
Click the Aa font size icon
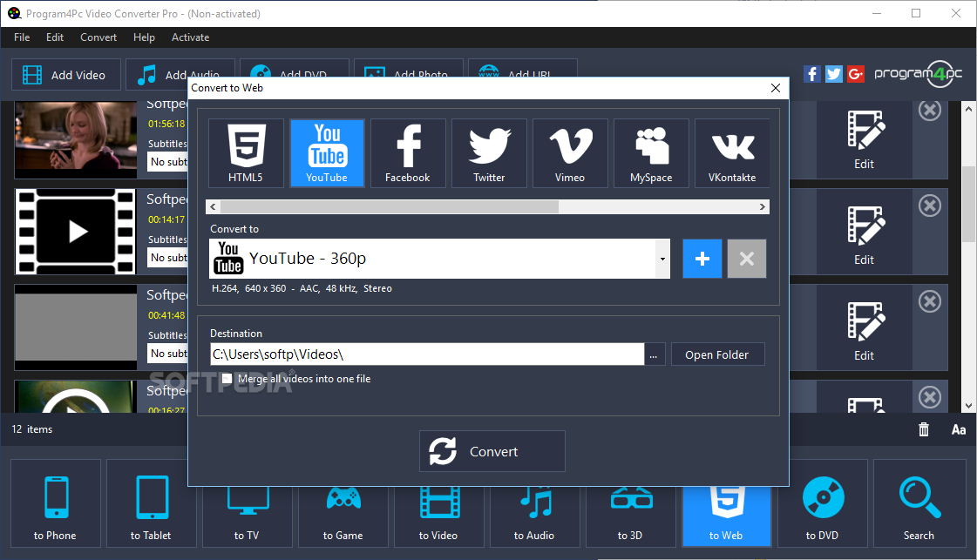tap(959, 429)
